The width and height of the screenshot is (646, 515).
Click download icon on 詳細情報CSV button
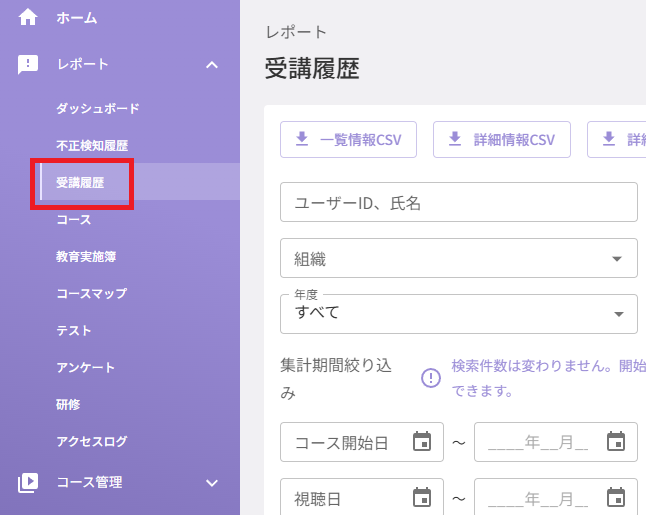point(455,139)
